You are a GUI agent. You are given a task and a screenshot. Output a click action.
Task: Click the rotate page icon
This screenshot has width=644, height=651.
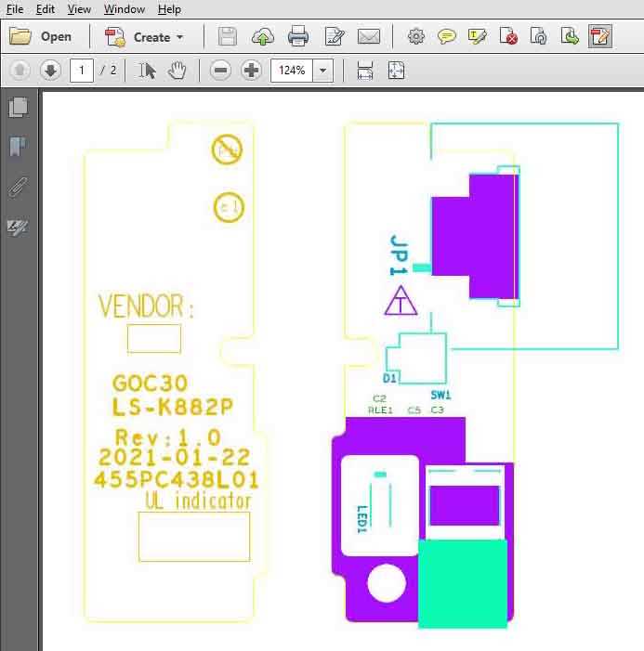click(538, 36)
